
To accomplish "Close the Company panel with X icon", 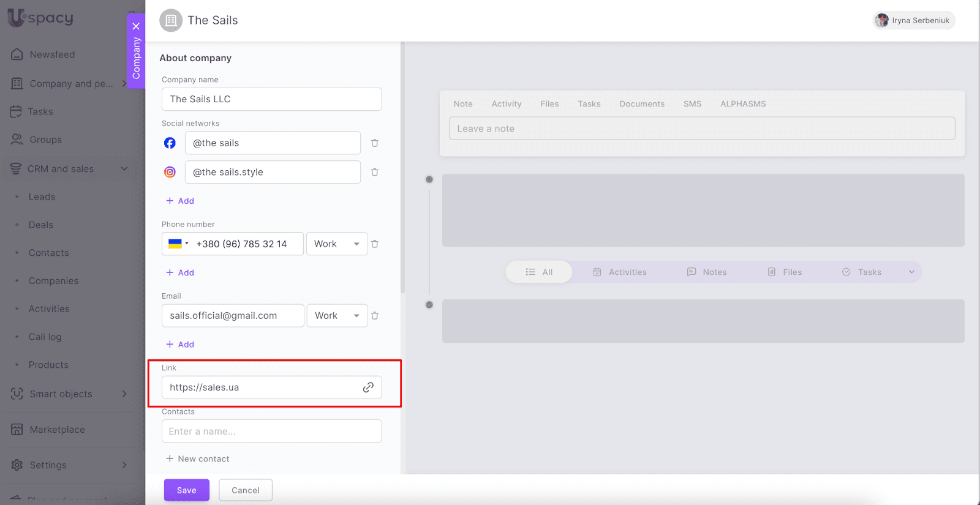I will (136, 26).
